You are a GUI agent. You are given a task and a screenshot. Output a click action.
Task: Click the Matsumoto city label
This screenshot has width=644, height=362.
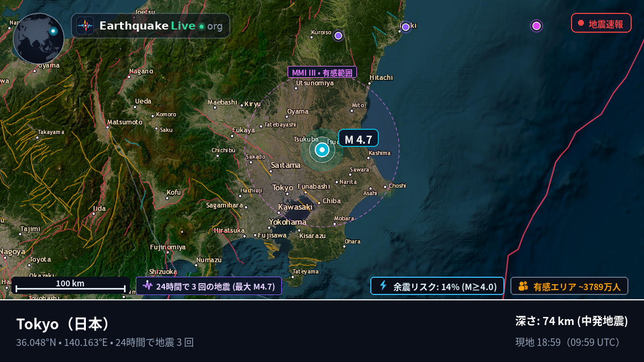pos(125,122)
